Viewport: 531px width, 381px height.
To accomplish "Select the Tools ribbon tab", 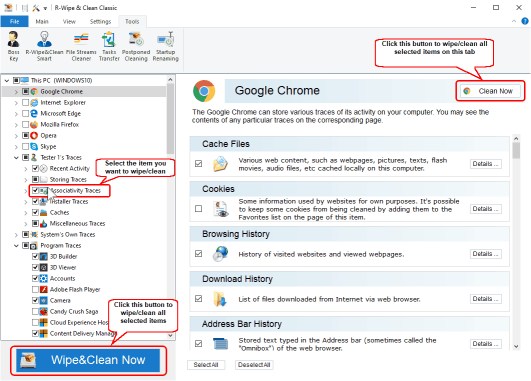I will pos(132,21).
